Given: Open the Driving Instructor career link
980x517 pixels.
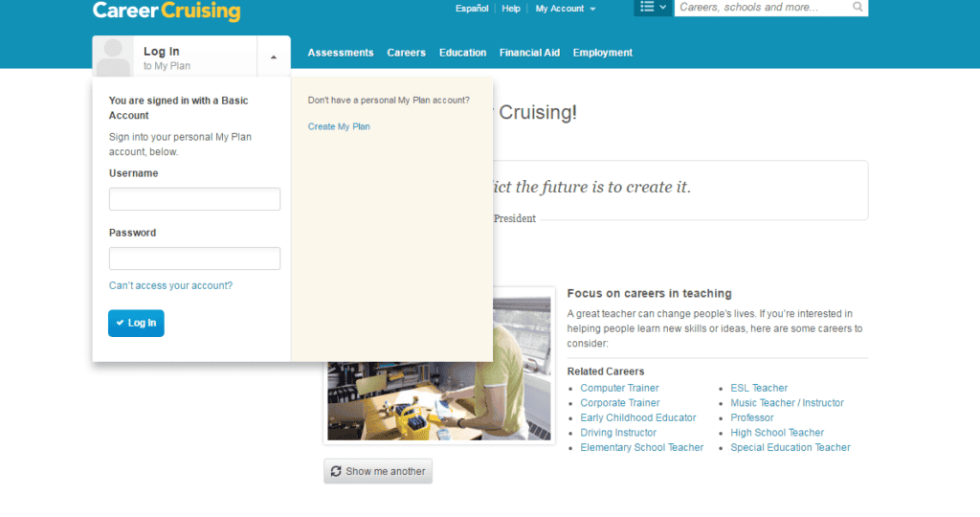Looking at the screenshot, I should coord(618,433).
